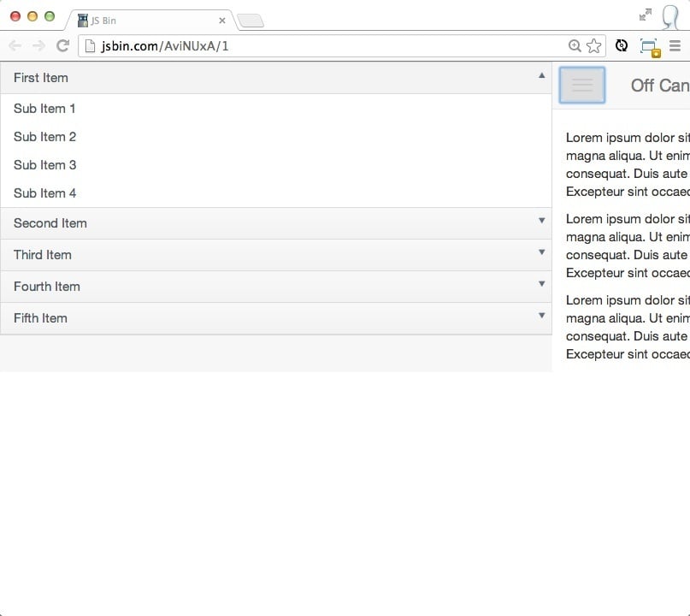Select the JS Bin tab

(152, 21)
